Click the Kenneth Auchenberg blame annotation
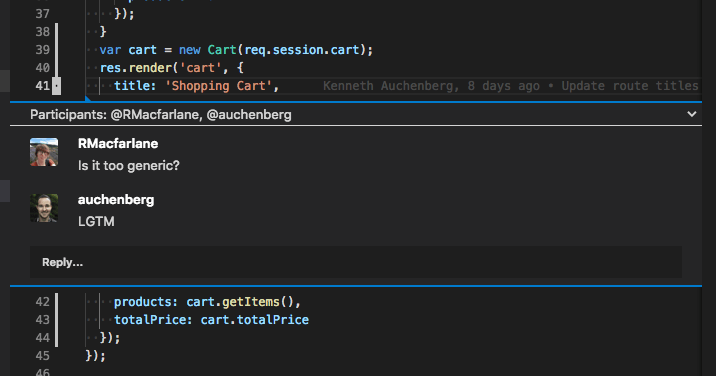Screen dimensions: 716x376 pyautogui.click(x=511, y=86)
